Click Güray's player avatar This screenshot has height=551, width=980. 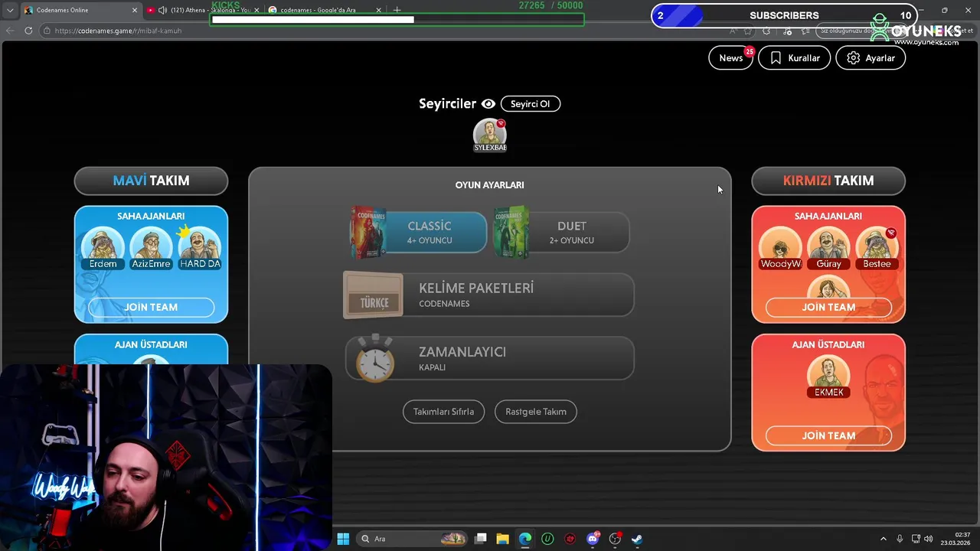(x=828, y=248)
